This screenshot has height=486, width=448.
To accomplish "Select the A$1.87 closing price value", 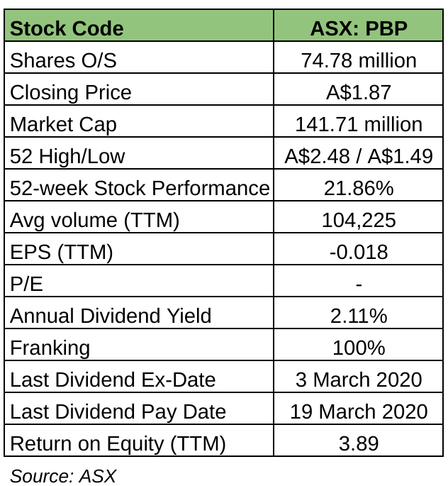I will (358, 92).
